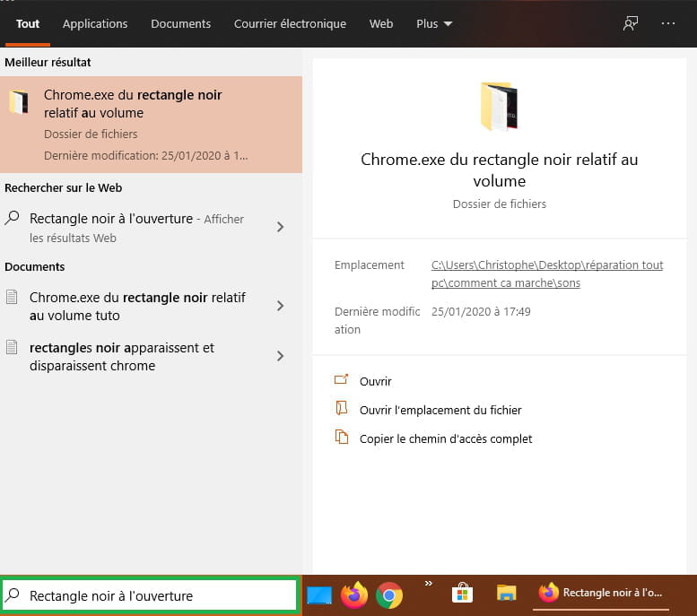
Task: Click large folder thumbnail in preview pane
Action: tap(499, 106)
